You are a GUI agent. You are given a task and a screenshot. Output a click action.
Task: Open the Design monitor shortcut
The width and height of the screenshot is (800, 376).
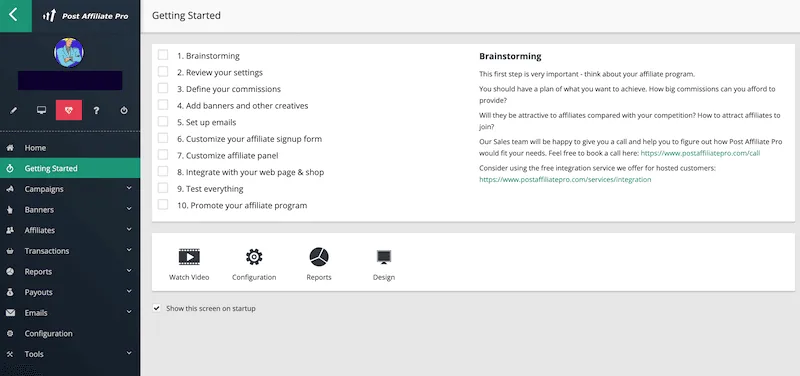(384, 257)
